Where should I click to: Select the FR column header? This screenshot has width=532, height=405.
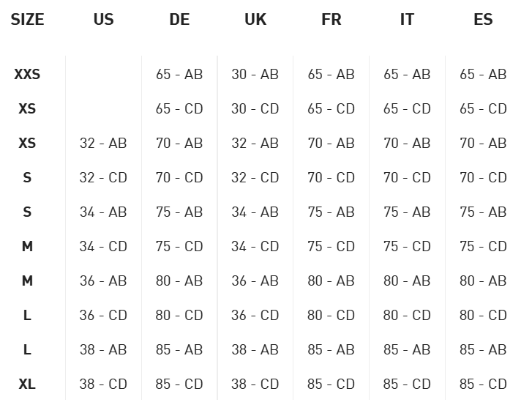pyautogui.click(x=331, y=20)
